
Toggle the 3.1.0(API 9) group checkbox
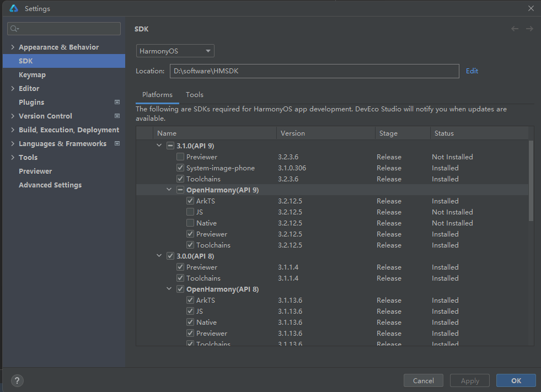tap(170, 146)
